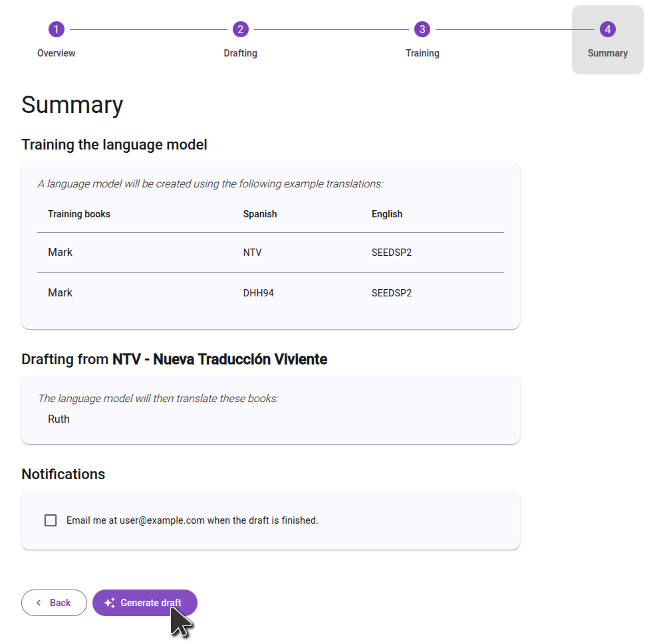Click the English column header
Viewport: 665px width, 644px height.
(x=387, y=214)
